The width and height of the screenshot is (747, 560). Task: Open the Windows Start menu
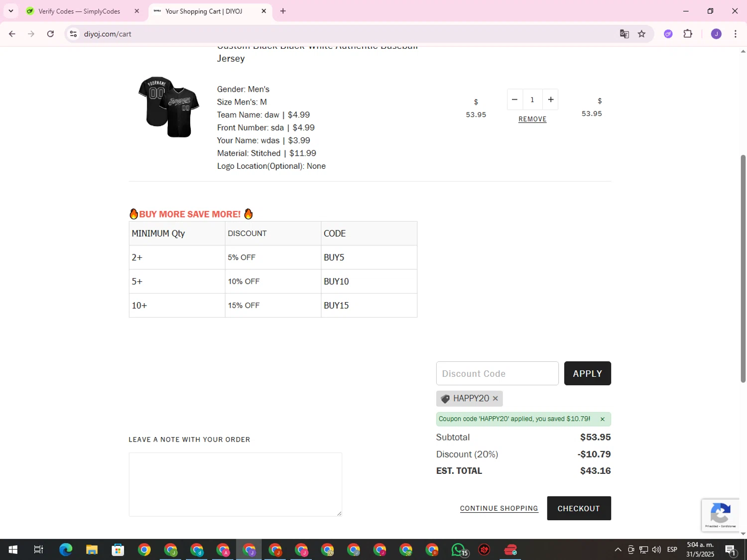click(x=13, y=550)
